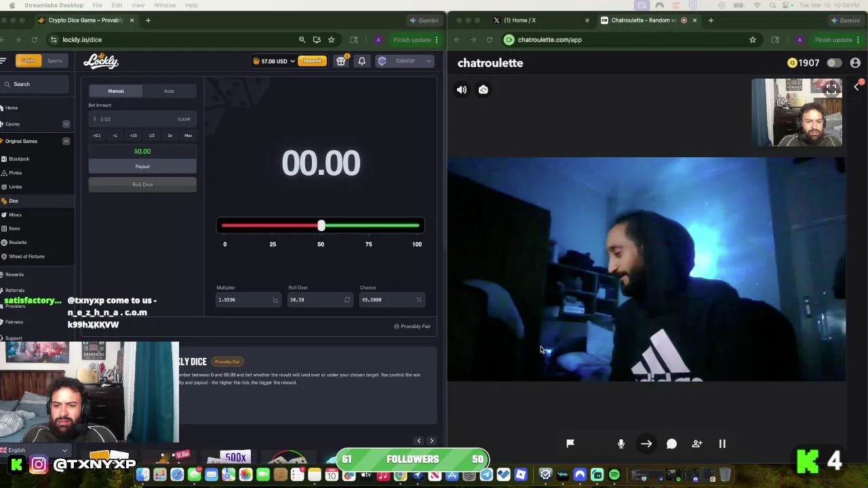Screen dimensions: 868x488
Task: Bookmark lockly.io page with star icon
Action: click(332, 40)
